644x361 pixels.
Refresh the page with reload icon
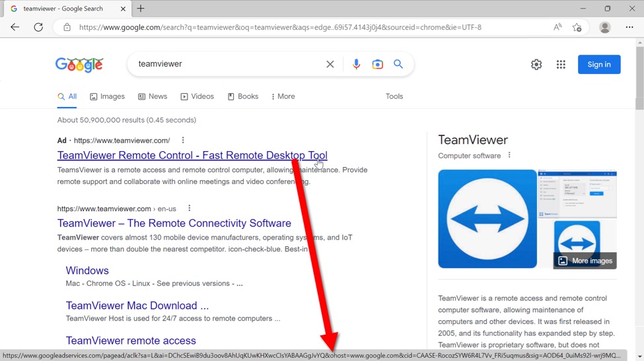pos(38,27)
